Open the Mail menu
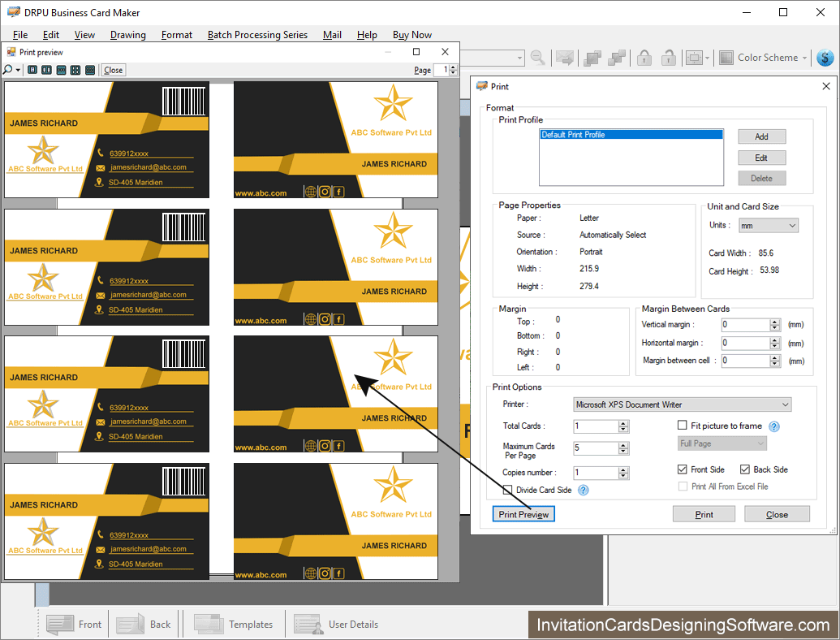 point(332,35)
